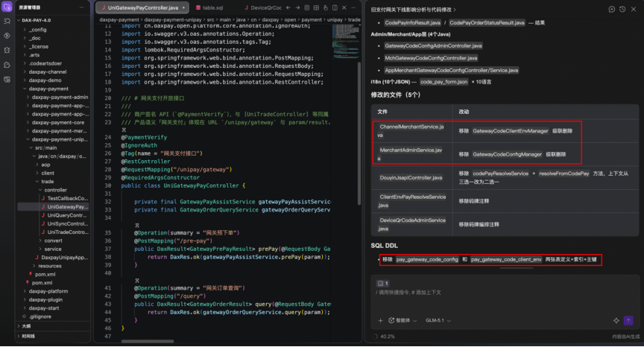Click the chat message input field
644x347 pixels.
point(505,293)
